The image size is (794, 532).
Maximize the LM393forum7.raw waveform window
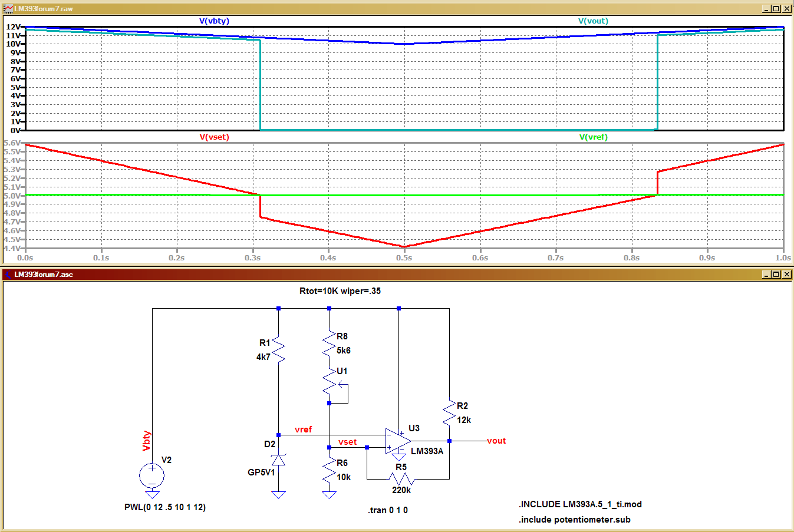pyautogui.click(x=776, y=8)
